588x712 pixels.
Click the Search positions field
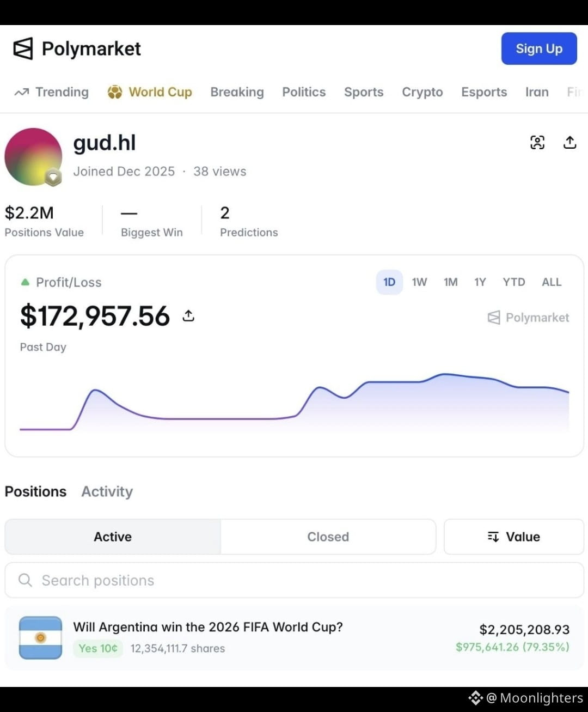click(294, 580)
